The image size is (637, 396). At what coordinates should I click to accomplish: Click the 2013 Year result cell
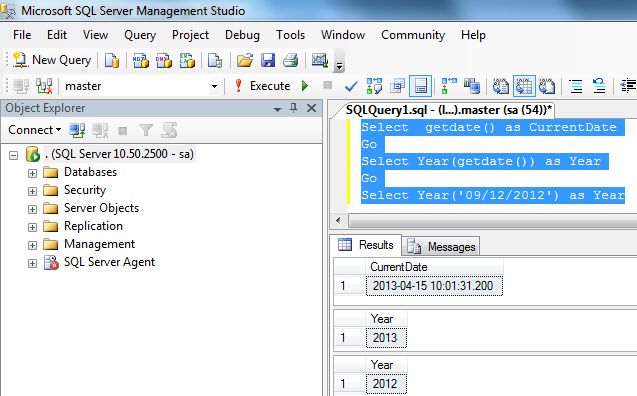386,338
